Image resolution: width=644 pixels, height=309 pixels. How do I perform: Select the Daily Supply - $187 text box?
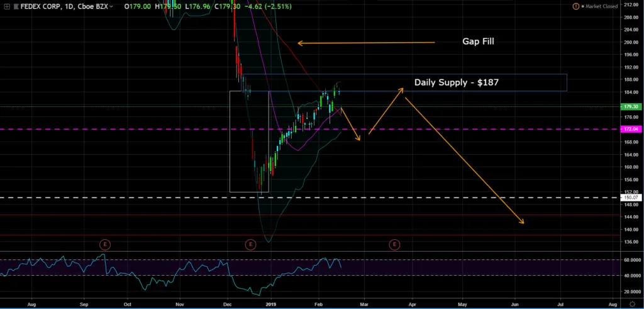[x=456, y=82]
